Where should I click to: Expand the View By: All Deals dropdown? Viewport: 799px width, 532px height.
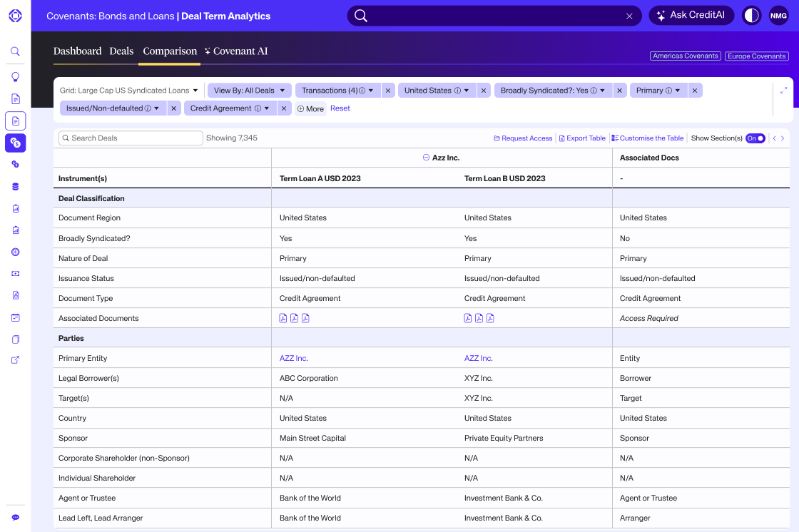[x=249, y=91]
